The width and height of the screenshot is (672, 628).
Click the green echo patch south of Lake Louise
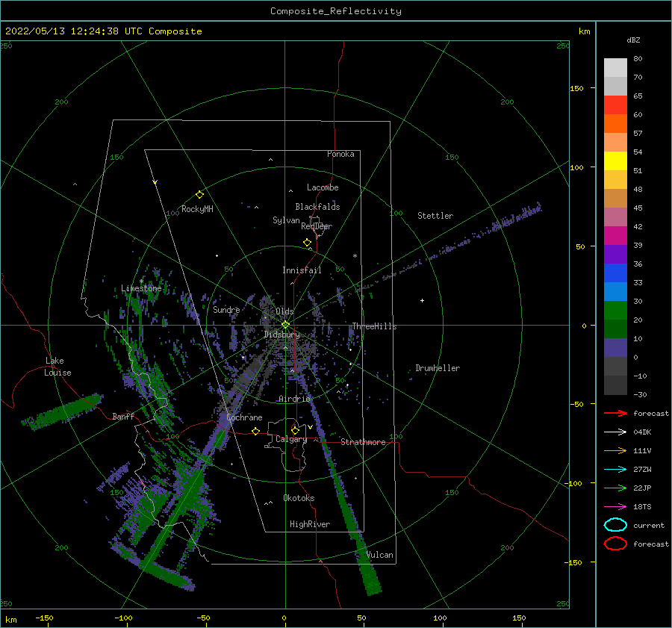64,411
